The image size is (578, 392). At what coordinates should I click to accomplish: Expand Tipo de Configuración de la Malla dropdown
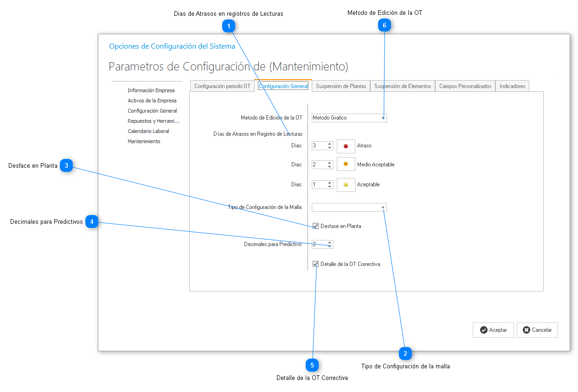tap(383, 208)
